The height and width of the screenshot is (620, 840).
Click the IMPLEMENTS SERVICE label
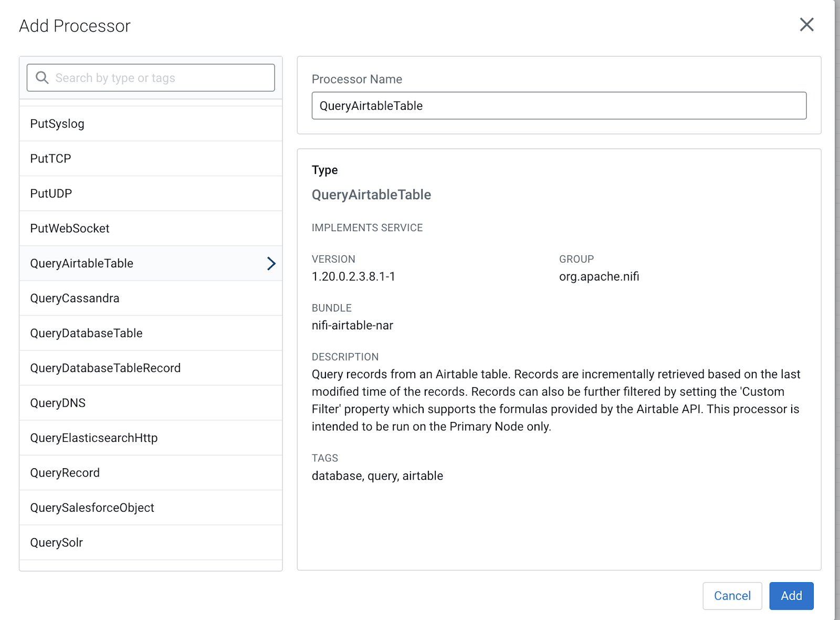[x=367, y=228]
